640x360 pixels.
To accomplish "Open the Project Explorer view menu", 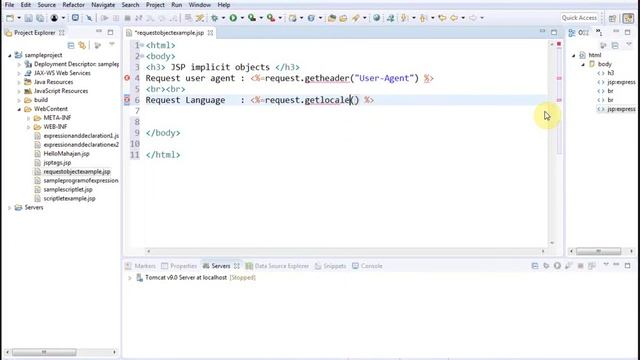I will 112,44.
